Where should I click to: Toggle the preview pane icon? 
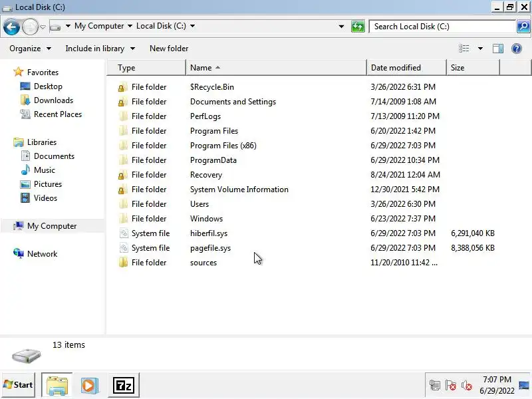point(497,49)
